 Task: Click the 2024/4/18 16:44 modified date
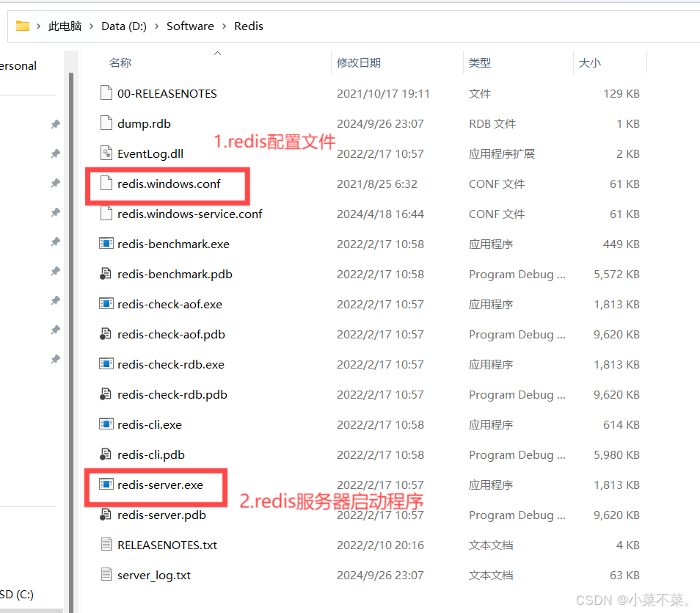click(x=380, y=214)
